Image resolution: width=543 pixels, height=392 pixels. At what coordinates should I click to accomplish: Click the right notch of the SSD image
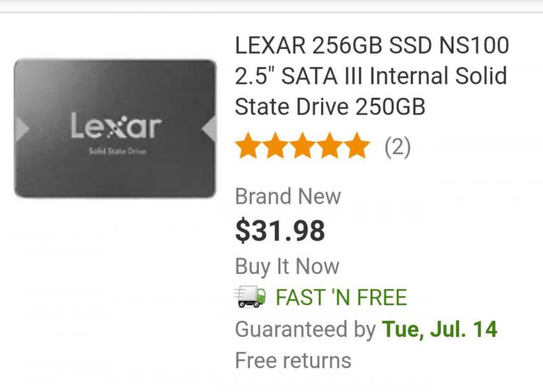coord(209,129)
